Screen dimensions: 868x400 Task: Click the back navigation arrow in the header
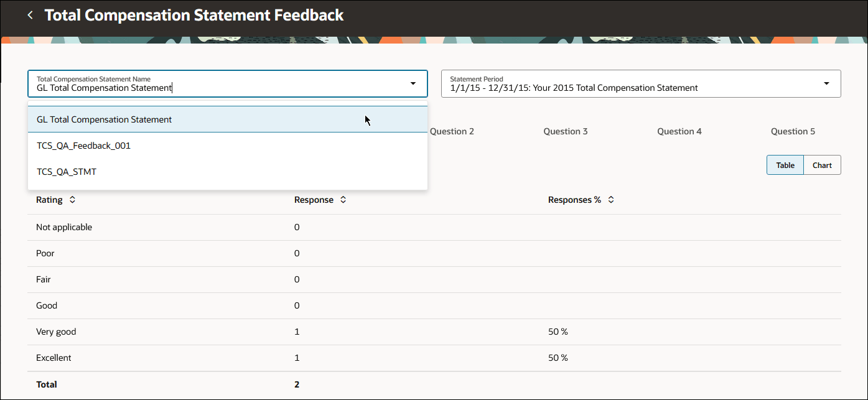pos(30,14)
